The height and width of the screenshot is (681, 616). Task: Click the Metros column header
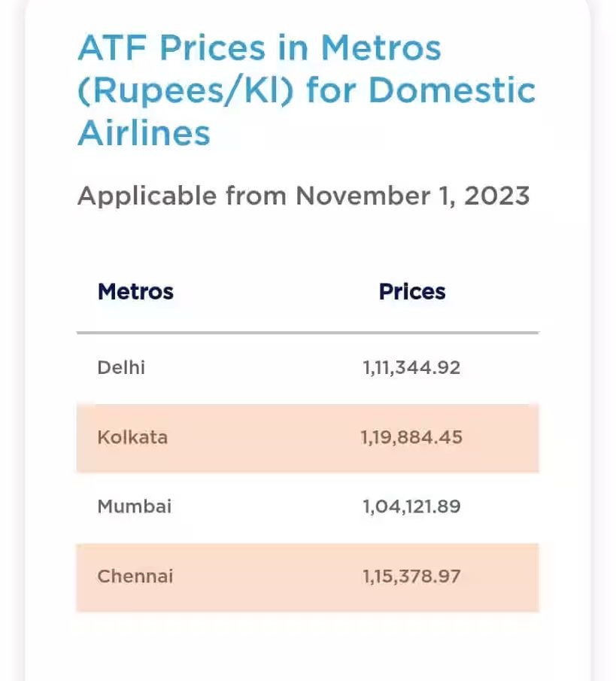click(x=135, y=292)
